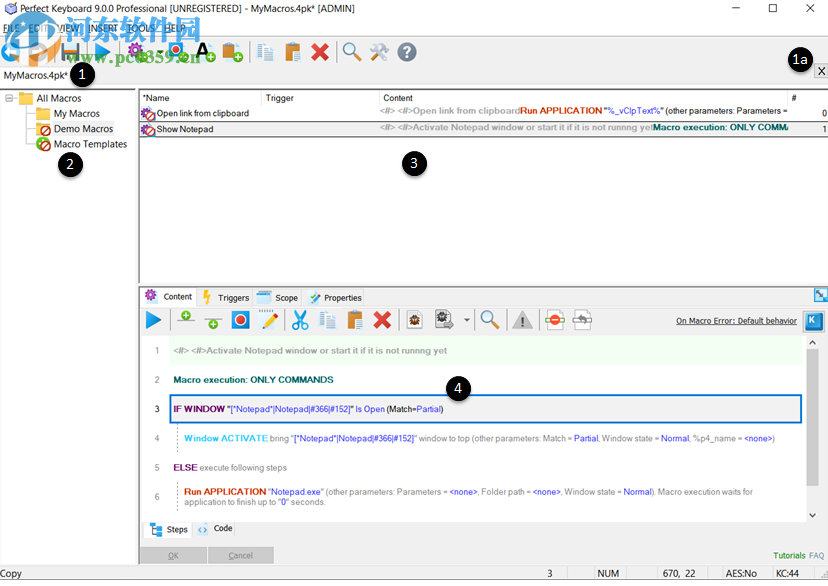Click the editor toolbar Copy icon
This screenshot has width=828, height=586.
click(327, 320)
